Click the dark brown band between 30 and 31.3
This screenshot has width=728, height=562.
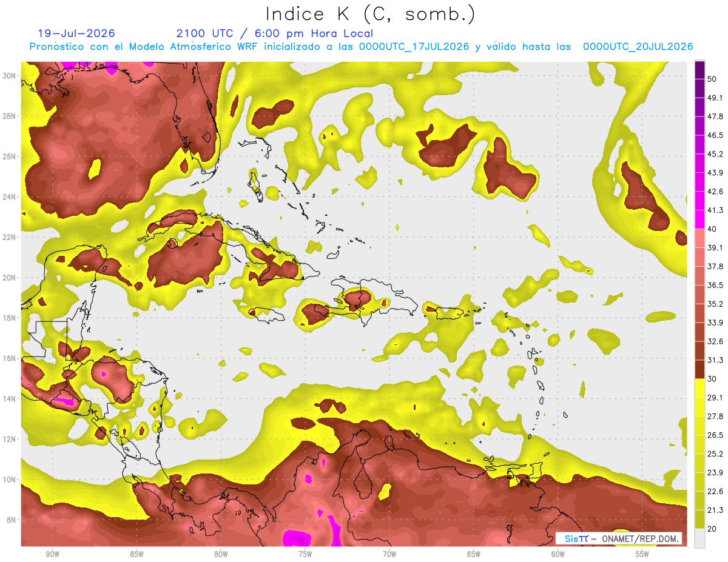click(x=699, y=369)
